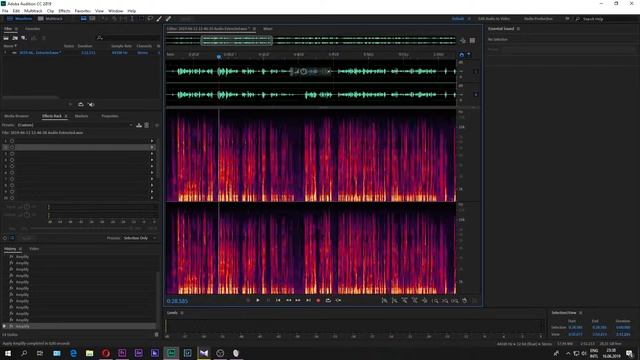
Task: Open the Selection/View panel menu
Action: [580, 313]
